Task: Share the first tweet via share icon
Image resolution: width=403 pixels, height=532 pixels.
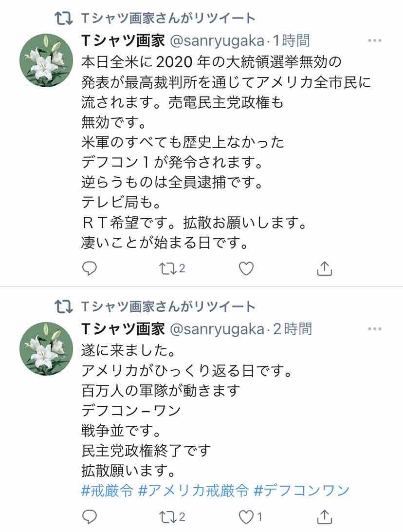Action: (x=325, y=268)
